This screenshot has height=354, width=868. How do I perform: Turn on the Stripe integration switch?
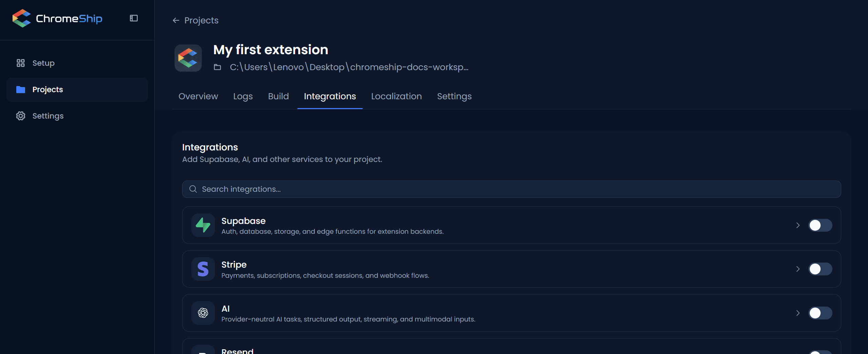pos(820,269)
